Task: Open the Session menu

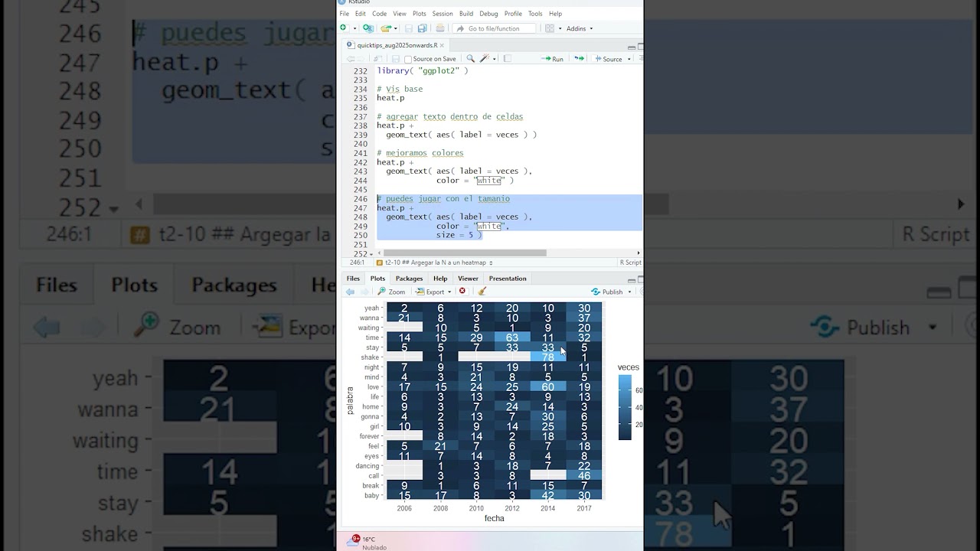Action: (442, 14)
